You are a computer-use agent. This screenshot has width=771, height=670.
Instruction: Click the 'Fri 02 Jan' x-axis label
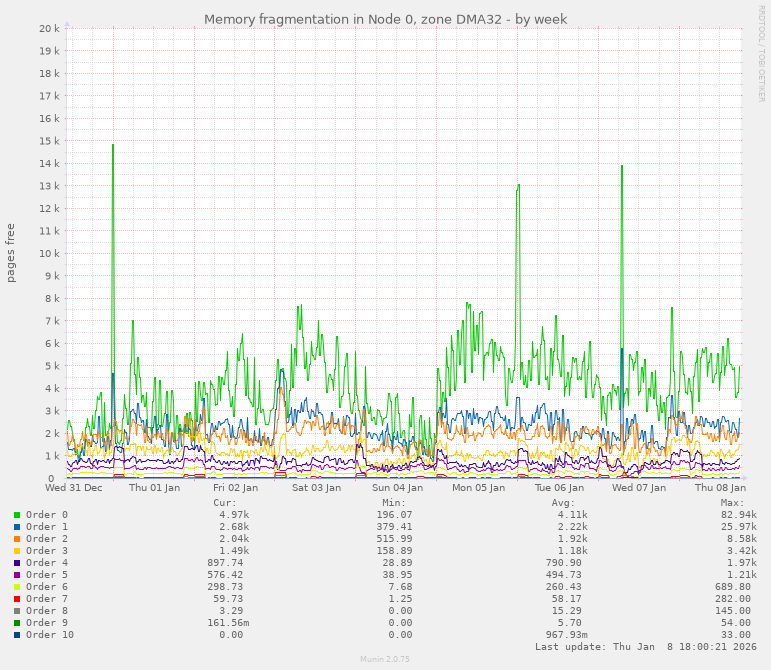coord(236,488)
